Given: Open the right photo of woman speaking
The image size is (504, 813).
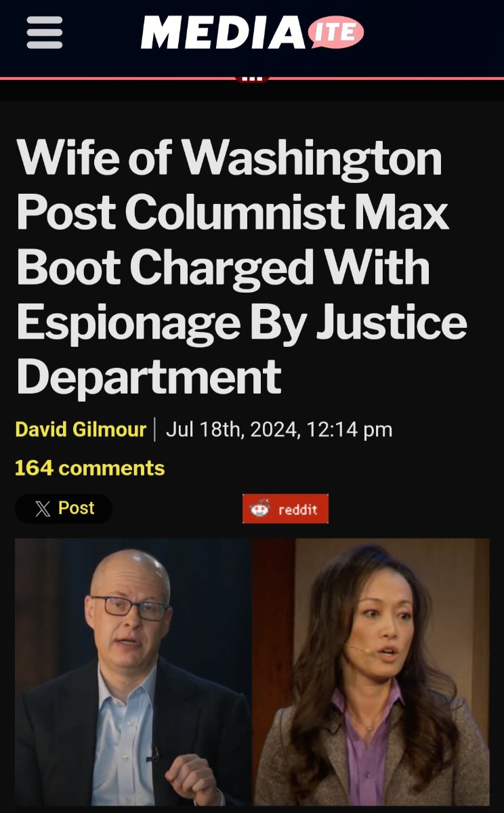Looking at the screenshot, I should pos(371,672).
